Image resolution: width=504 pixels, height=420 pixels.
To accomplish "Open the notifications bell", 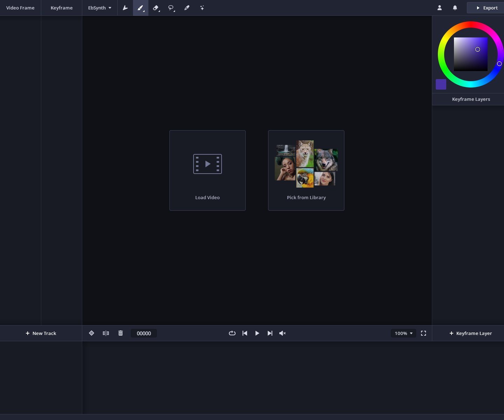I will pyautogui.click(x=455, y=8).
